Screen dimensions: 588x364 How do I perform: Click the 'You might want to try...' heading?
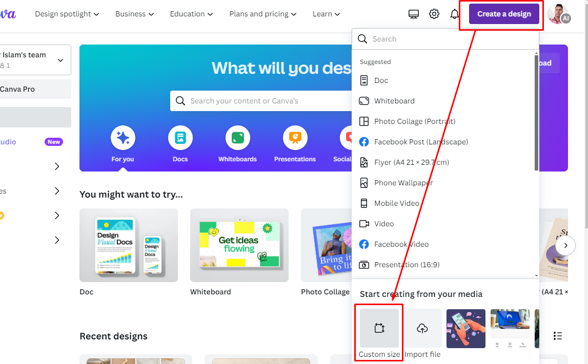point(131,195)
